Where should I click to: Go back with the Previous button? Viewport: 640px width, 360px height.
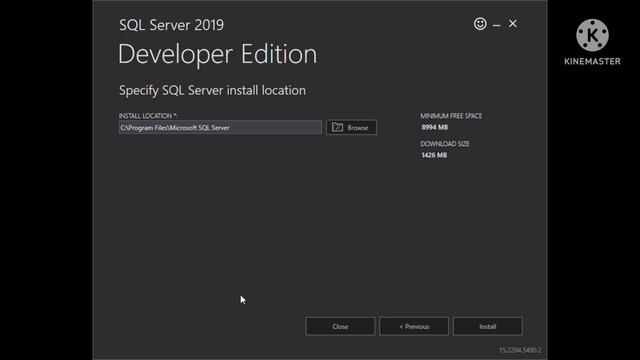pyautogui.click(x=414, y=327)
